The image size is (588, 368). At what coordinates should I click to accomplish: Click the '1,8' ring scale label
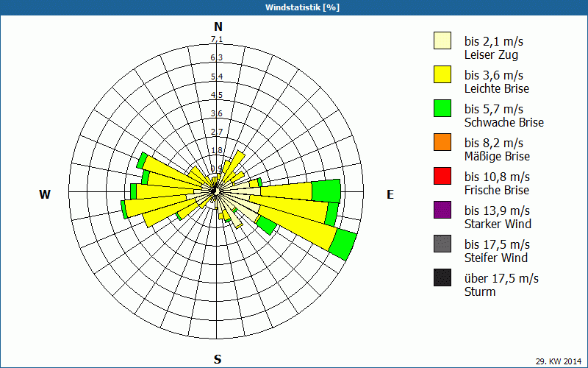pos(217,151)
